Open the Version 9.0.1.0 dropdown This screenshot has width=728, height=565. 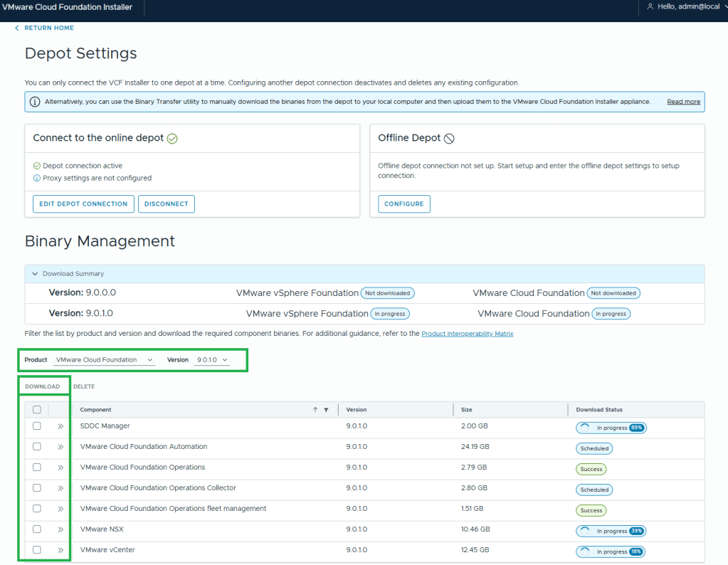click(213, 360)
